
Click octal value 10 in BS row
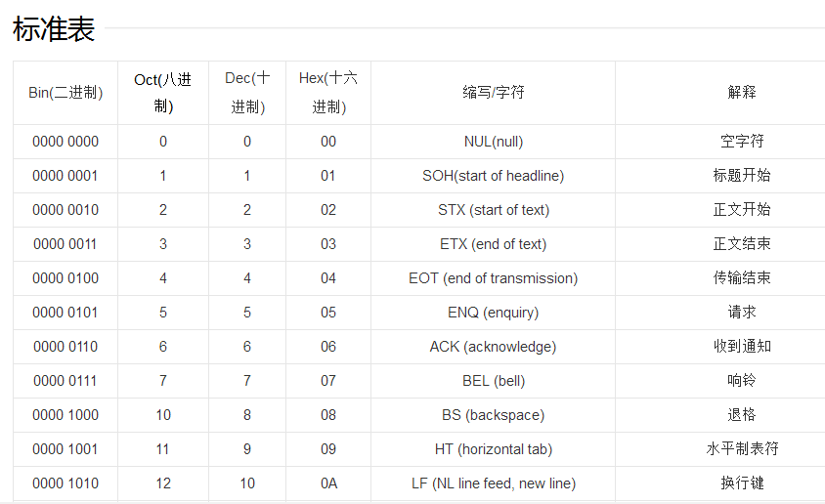click(x=163, y=415)
